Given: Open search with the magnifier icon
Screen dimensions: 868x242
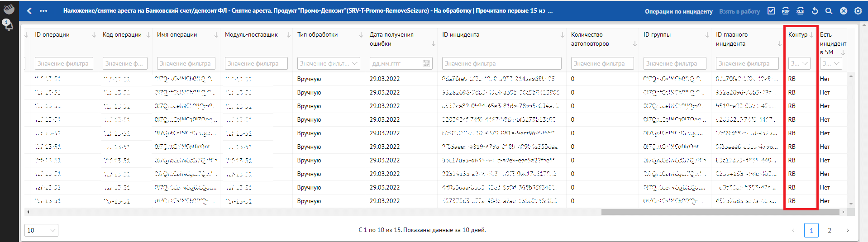Looking at the screenshot, I should tap(829, 11).
